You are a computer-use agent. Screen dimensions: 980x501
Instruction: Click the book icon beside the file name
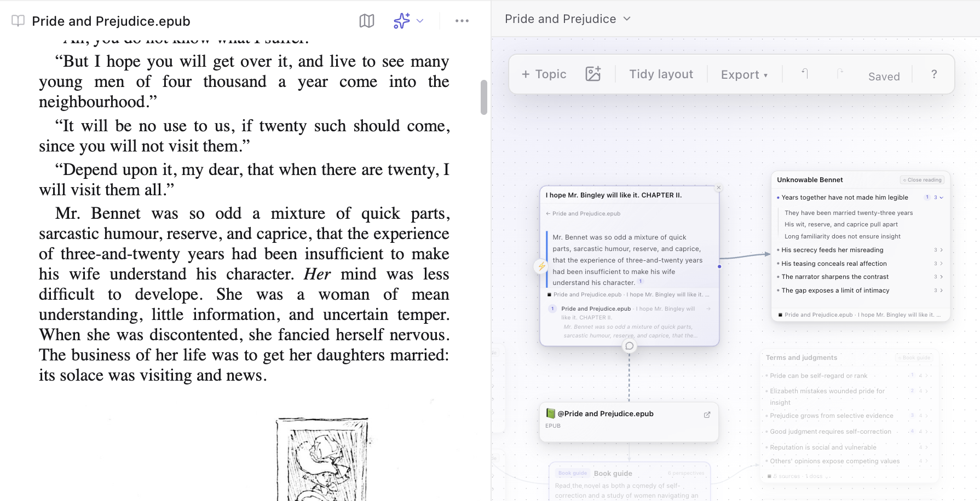(18, 21)
